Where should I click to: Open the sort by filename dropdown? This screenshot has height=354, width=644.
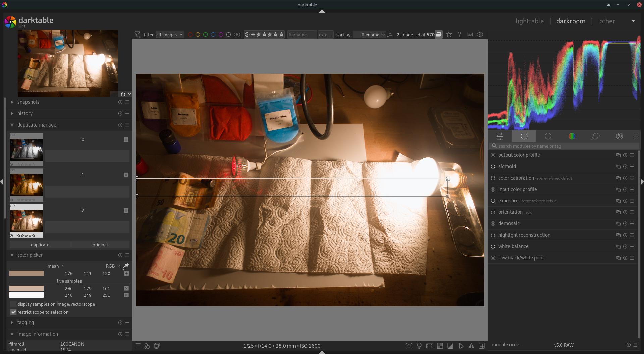(x=369, y=35)
